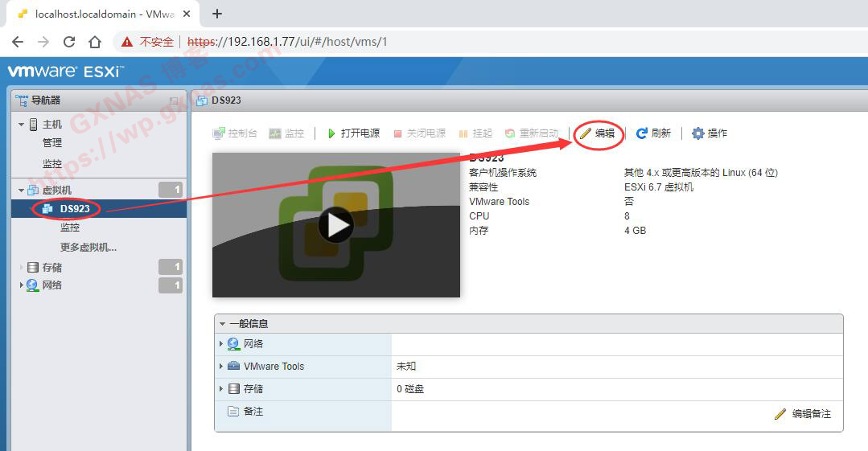Image resolution: width=868 pixels, height=451 pixels.
Task: Open the Actions (操作) gear menu
Action: 709,133
